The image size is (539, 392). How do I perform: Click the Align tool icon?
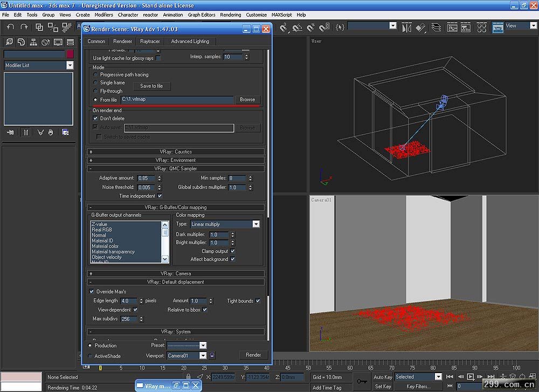pos(421,27)
